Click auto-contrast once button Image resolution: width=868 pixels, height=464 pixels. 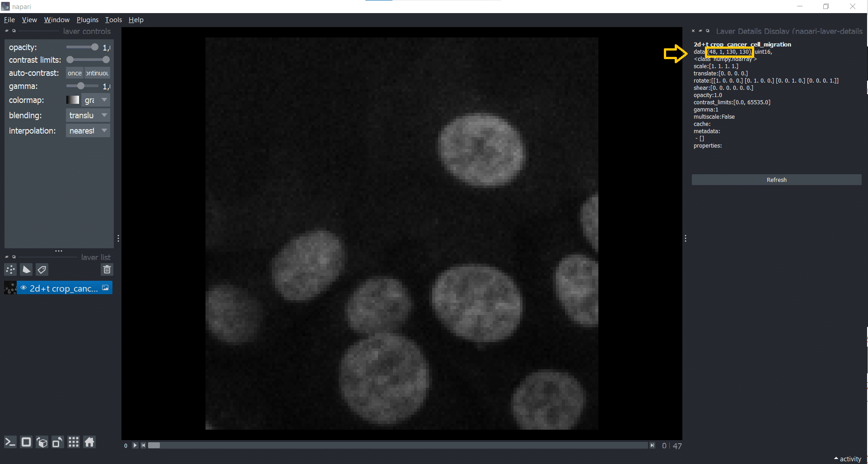pos(75,73)
